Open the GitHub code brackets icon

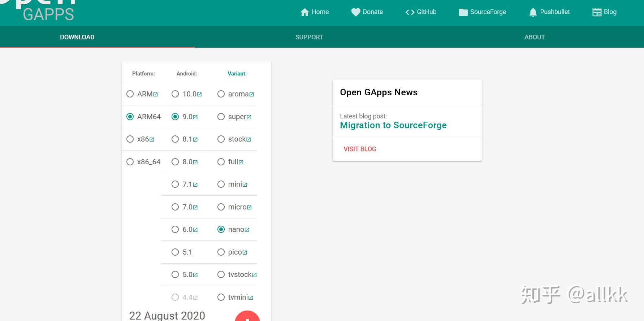click(410, 12)
